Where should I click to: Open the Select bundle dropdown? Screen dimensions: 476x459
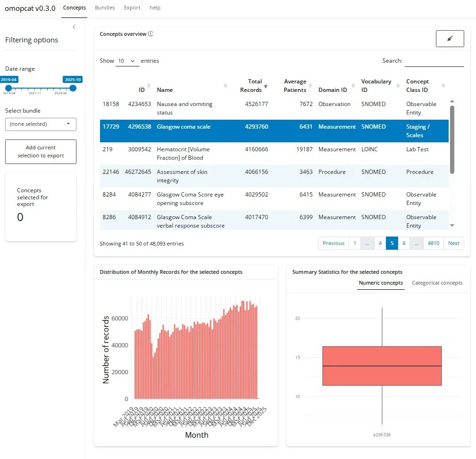(41, 124)
